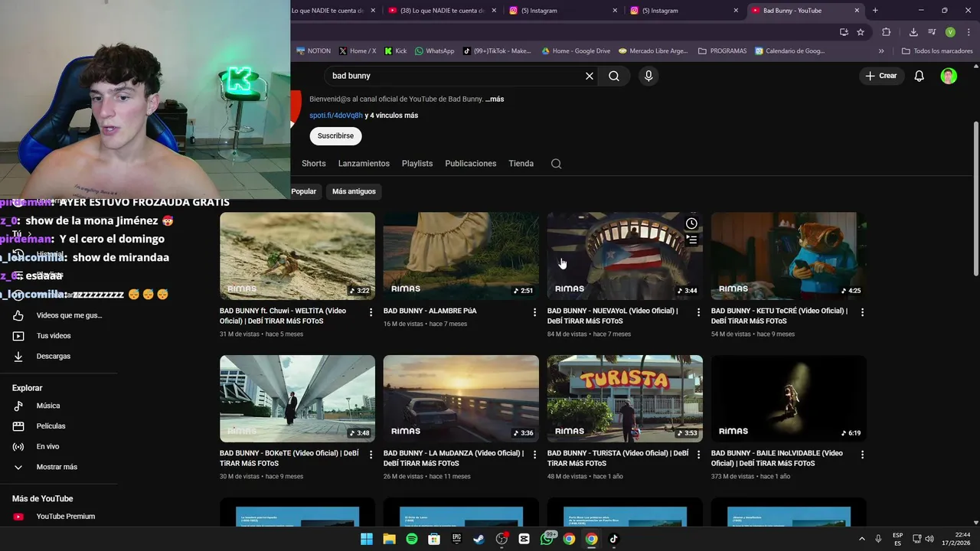The width and height of the screenshot is (980, 551).
Task: Open options menu for LA MuDANZA video
Action: coord(534,455)
